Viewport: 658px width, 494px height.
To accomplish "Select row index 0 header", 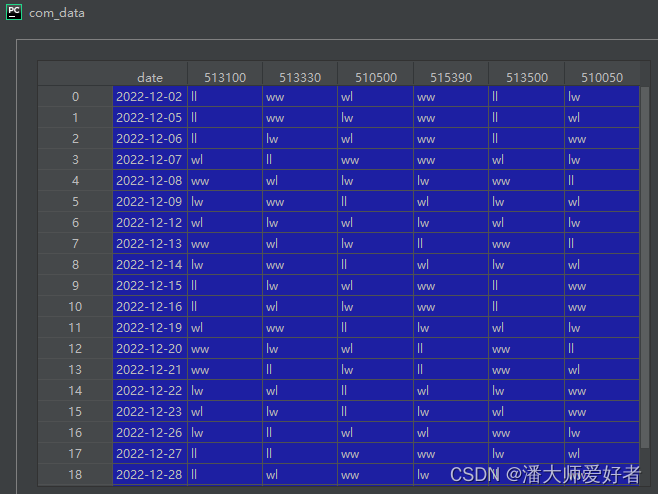I will (76, 97).
